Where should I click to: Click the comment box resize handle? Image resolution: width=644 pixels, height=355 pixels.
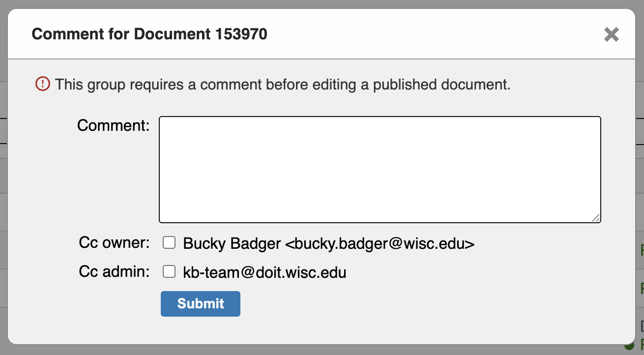(596, 218)
